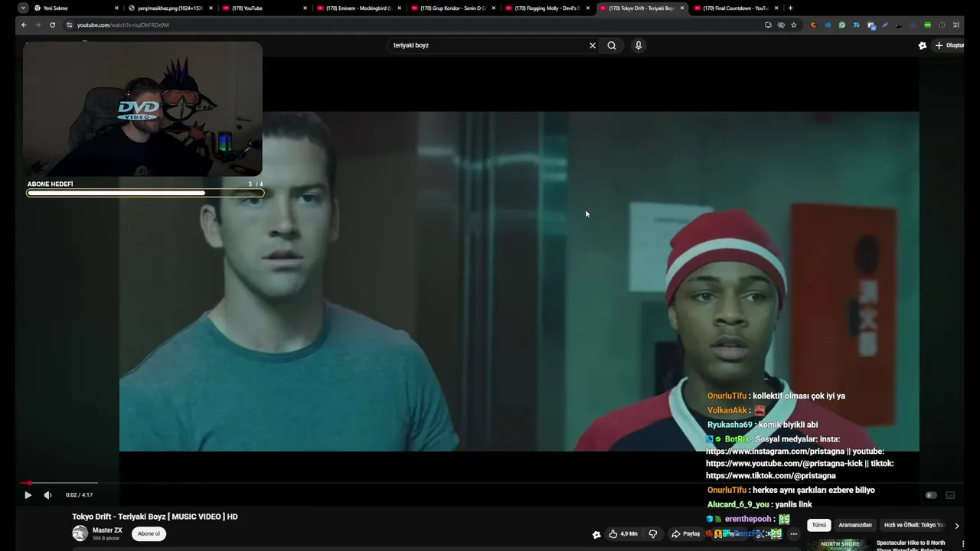Close the Tokyo Drift tab
Viewport: 980px width, 551px height.
(x=681, y=8)
